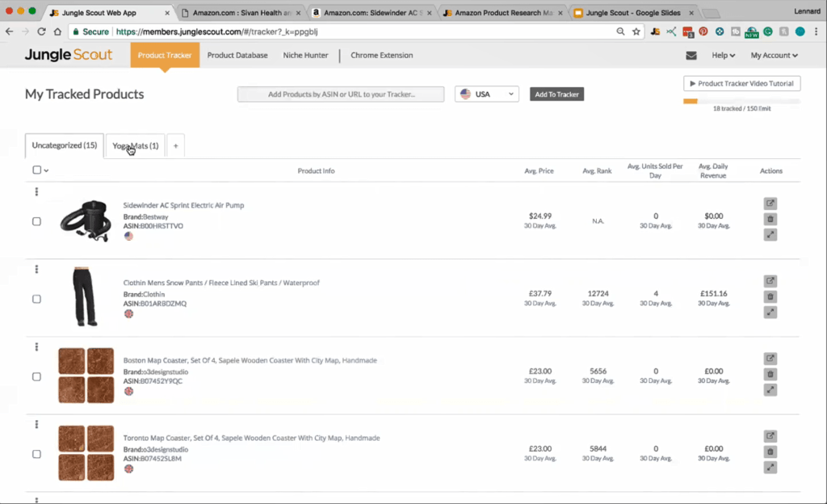Check the Sidewinder Air Pump checkbox
Viewport: 827px width, 504px height.
[x=36, y=221]
